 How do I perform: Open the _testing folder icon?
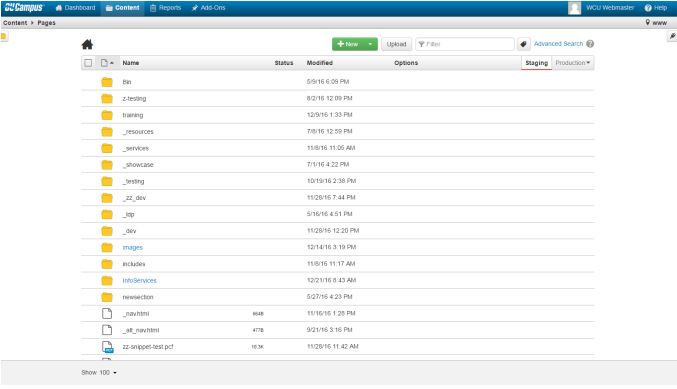pos(107,181)
